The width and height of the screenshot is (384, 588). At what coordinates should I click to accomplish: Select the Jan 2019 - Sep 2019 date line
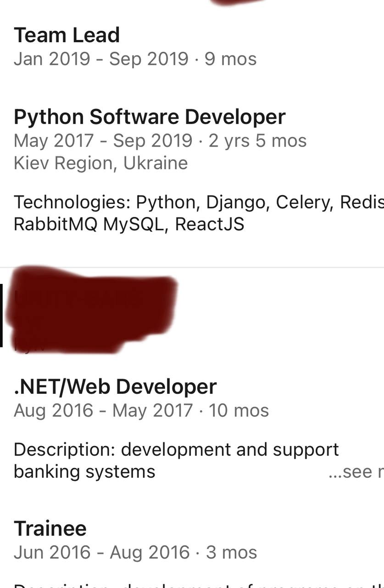[x=135, y=59]
